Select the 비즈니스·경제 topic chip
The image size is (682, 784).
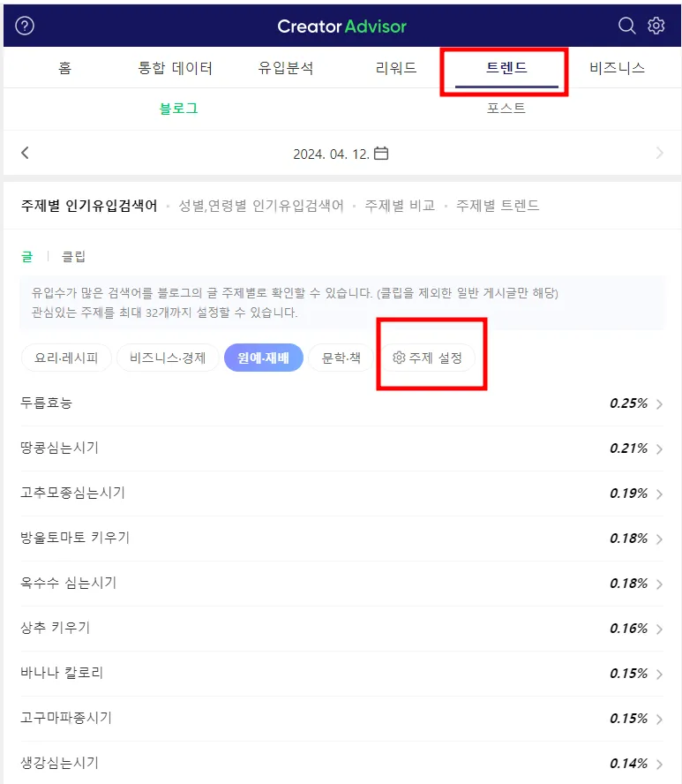168,358
